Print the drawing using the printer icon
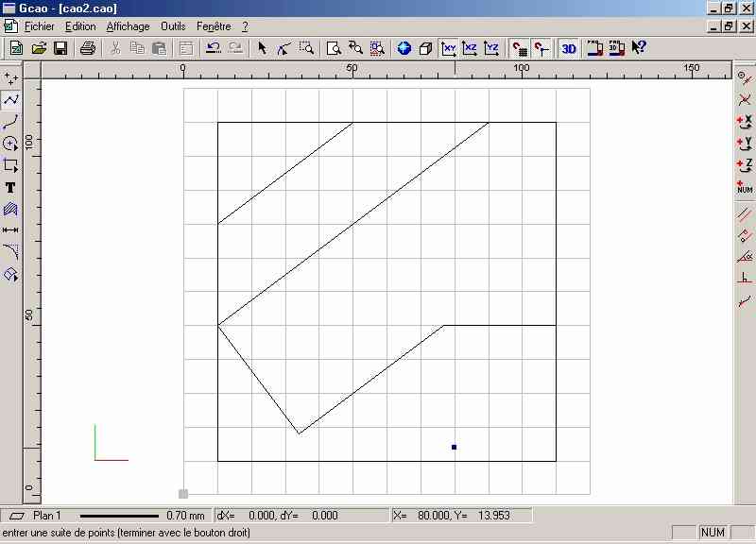 click(x=87, y=48)
